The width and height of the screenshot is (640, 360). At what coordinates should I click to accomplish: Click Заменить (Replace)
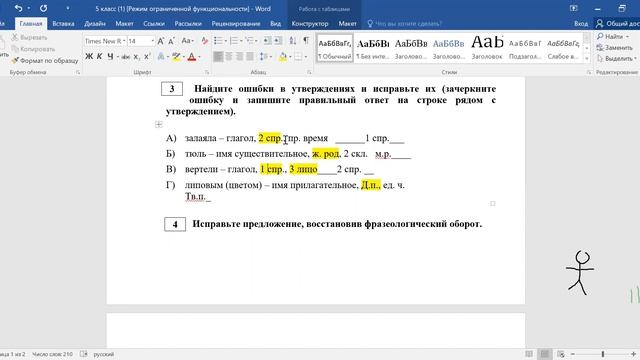tap(615, 48)
